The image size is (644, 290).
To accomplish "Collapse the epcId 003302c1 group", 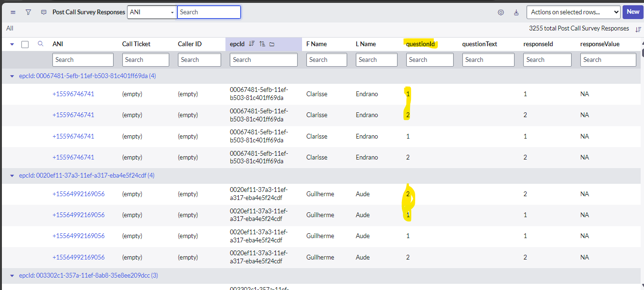I will tap(12, 276).
